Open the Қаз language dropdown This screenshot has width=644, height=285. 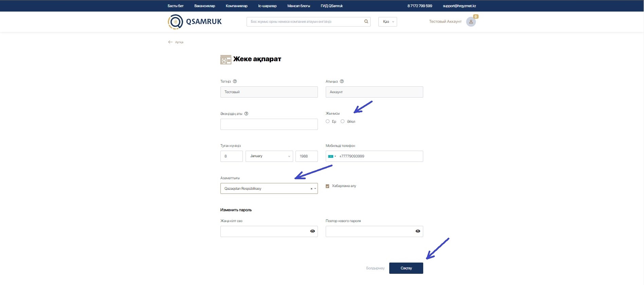pyautogui.click(x=388, y=22)
